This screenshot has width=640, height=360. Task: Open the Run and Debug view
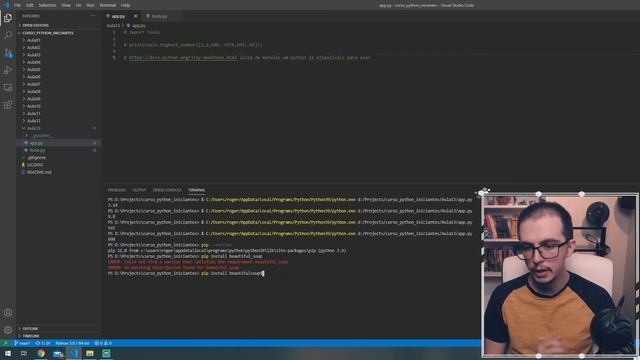8,71
